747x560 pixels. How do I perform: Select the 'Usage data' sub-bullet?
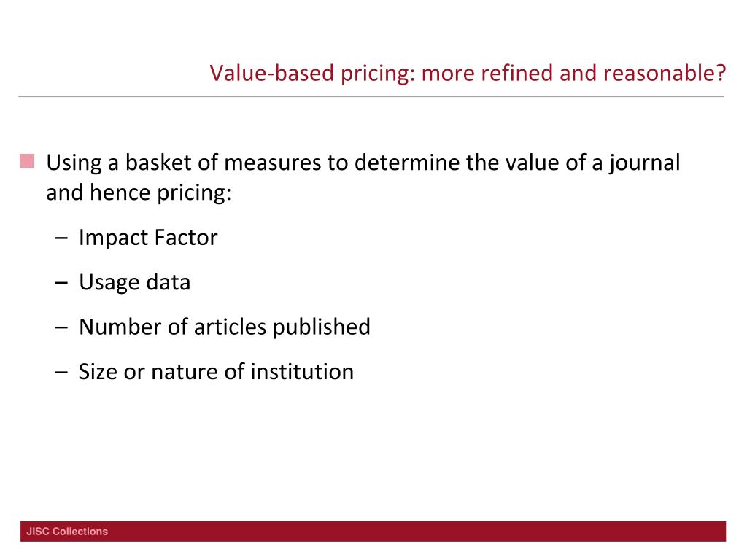pyautogui.click(x=135, y=282)
